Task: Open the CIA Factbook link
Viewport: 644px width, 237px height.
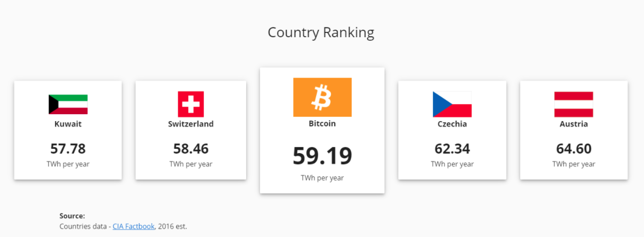Action: click(133, 226)
